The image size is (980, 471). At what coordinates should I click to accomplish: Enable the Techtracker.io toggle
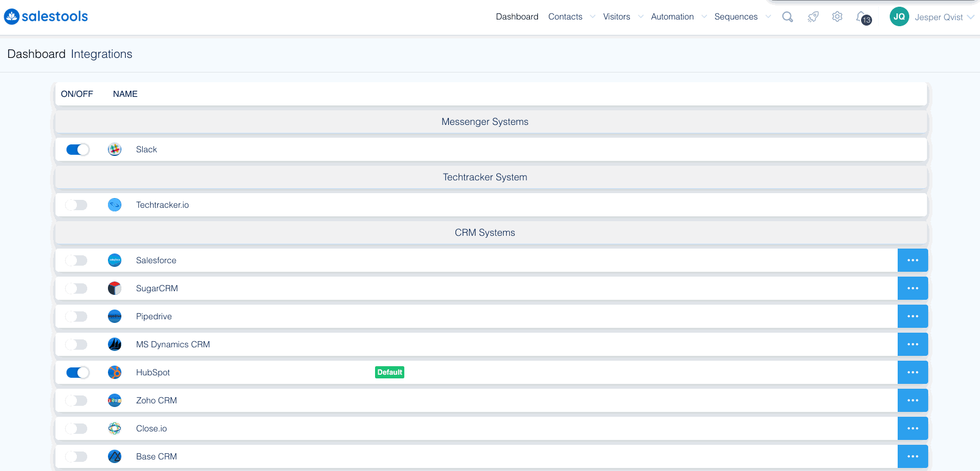[76, 205]
